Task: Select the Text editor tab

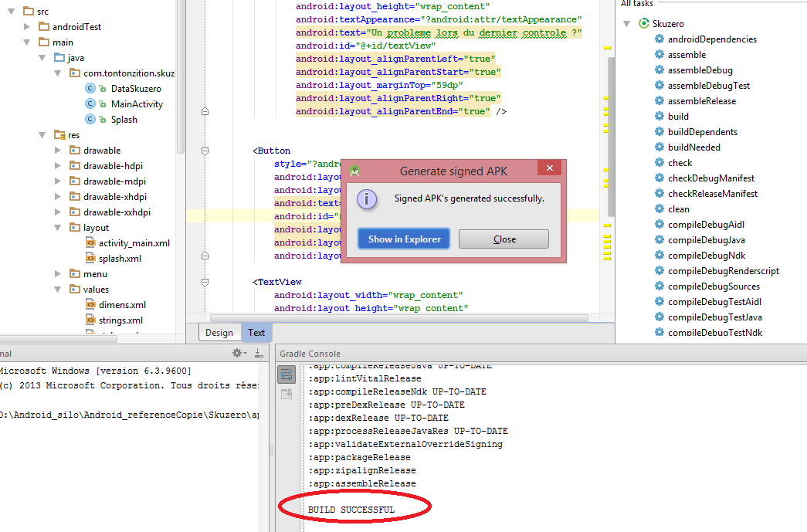Action: [256, 332]
